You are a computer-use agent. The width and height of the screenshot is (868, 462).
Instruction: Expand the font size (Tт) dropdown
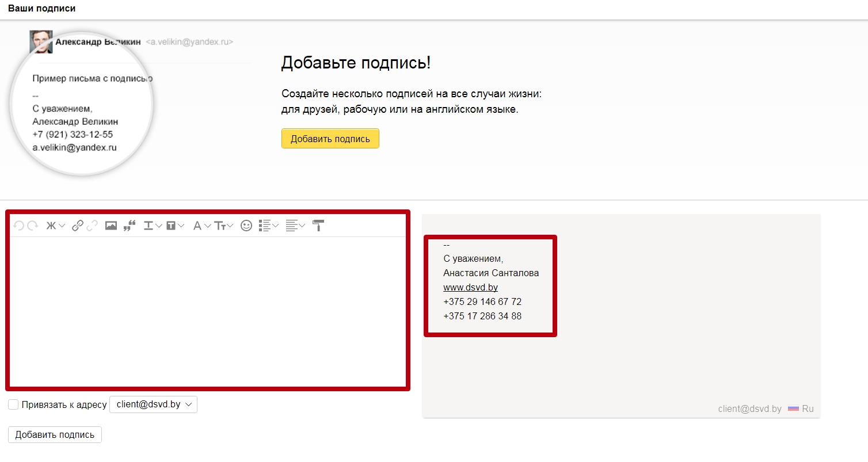[x=223, y=226]
